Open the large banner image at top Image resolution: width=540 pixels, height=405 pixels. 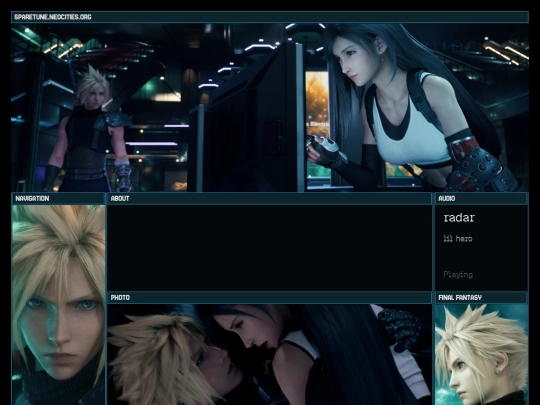coord(270,107)
